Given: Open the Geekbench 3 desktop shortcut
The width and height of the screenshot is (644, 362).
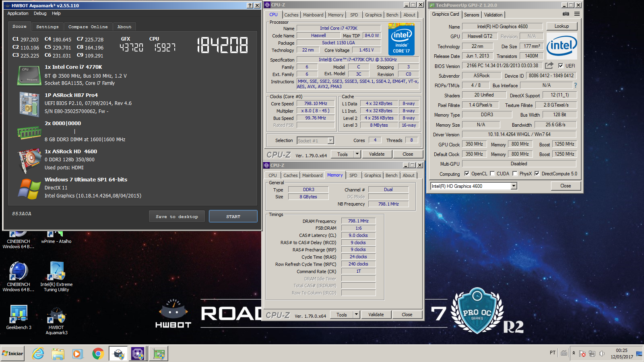Looking at the screenshot, I should click(x=19, y=318).
